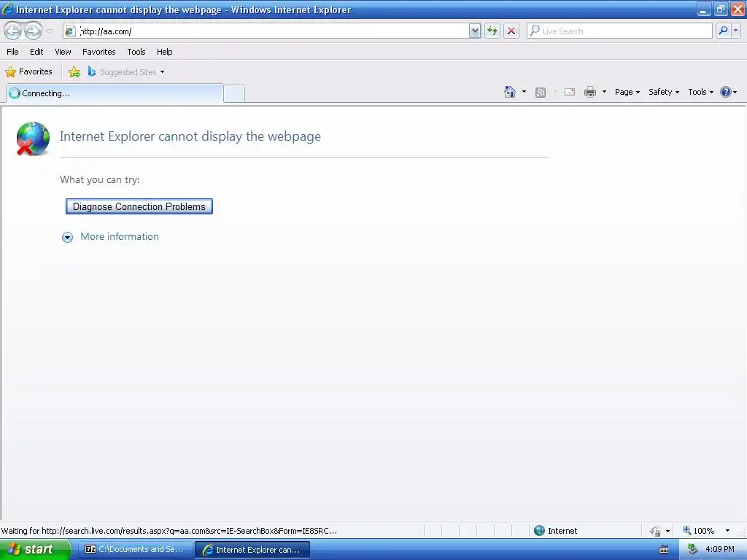Click the network connection tray icon
The width and height of the screenshot is (747, 560).
coord(693,550)
